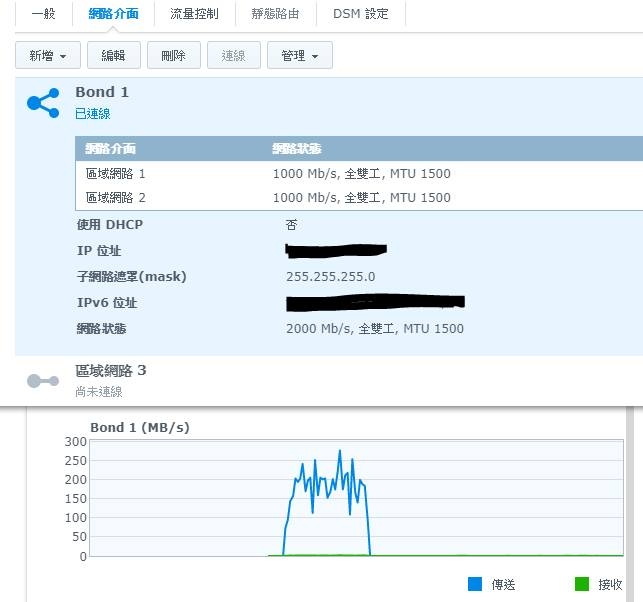Click the green 接收 legend swatch

coord(581,584)
